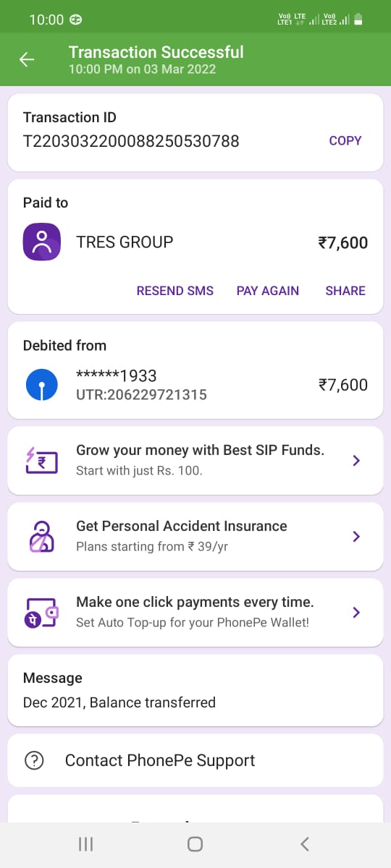Viewport: 391px width, 868px height.
Task: Tap PAY AGAIN to repeat payment
Action: [268, 291]
